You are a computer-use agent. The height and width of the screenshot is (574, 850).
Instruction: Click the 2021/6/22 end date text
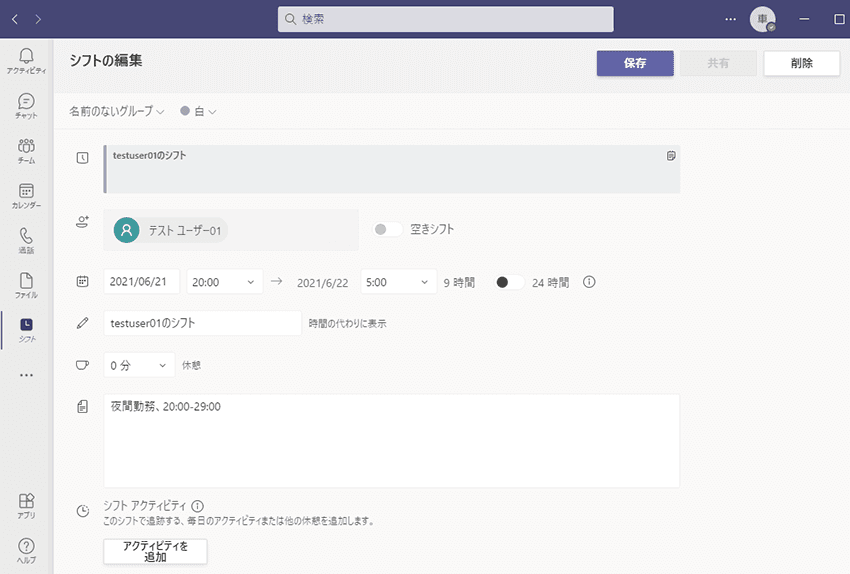pos(323,283)
